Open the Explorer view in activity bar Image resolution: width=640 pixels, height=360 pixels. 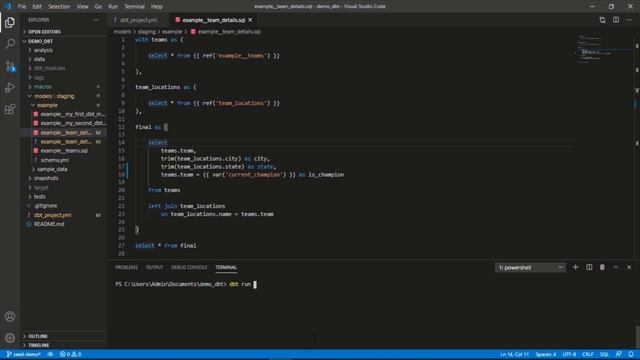(x=10, y=22)
